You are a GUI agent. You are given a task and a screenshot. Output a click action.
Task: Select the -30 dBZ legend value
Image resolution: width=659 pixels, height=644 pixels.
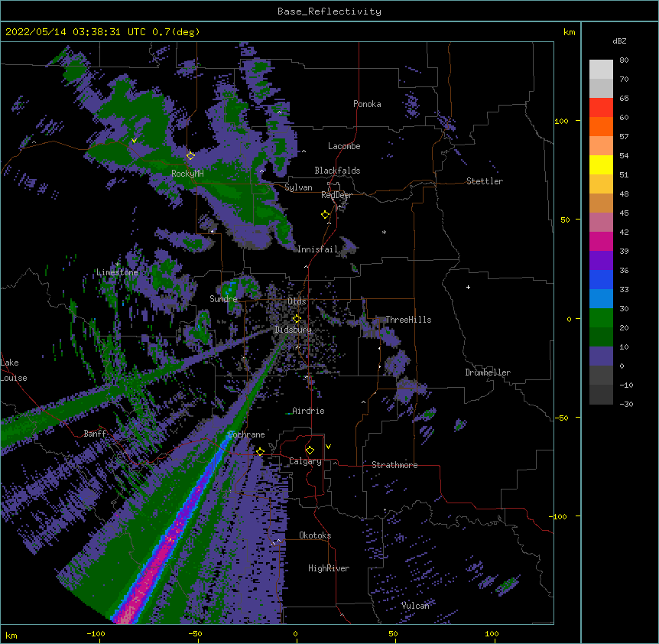point(626,404)
